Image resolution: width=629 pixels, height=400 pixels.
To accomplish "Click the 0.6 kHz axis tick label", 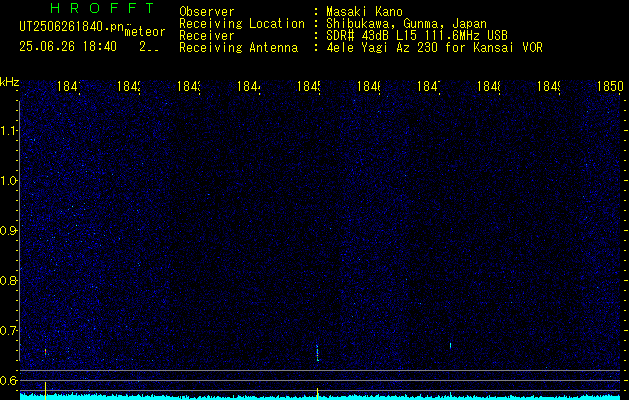I will coord(9,380).
